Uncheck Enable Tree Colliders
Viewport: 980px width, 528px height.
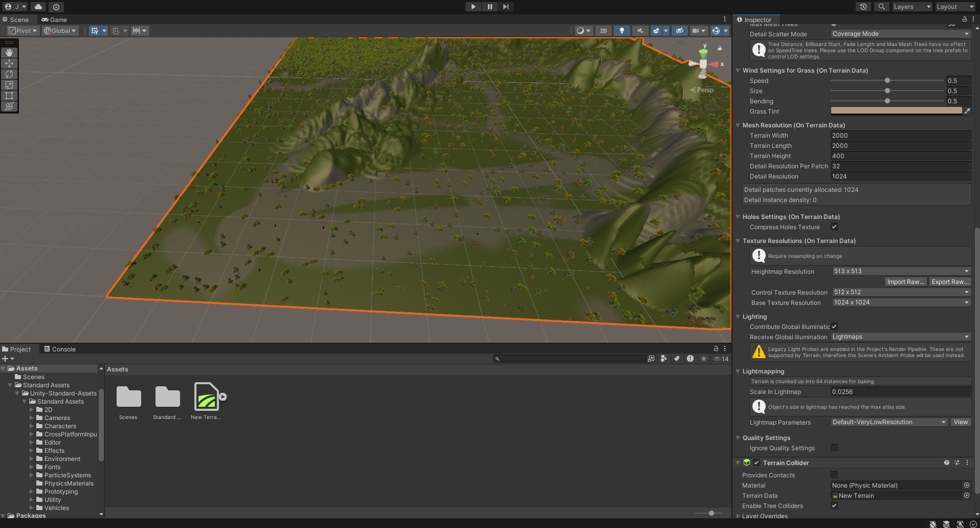834,506
